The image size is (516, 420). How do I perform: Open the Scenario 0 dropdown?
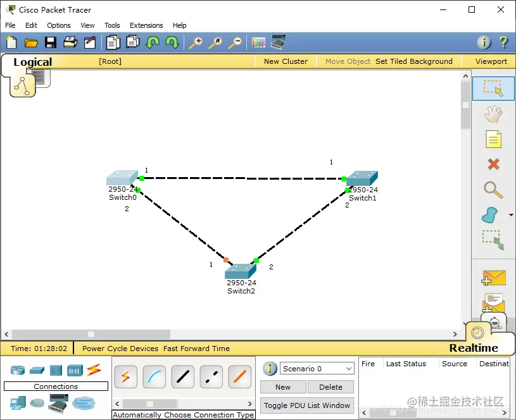tap(317, 369)
